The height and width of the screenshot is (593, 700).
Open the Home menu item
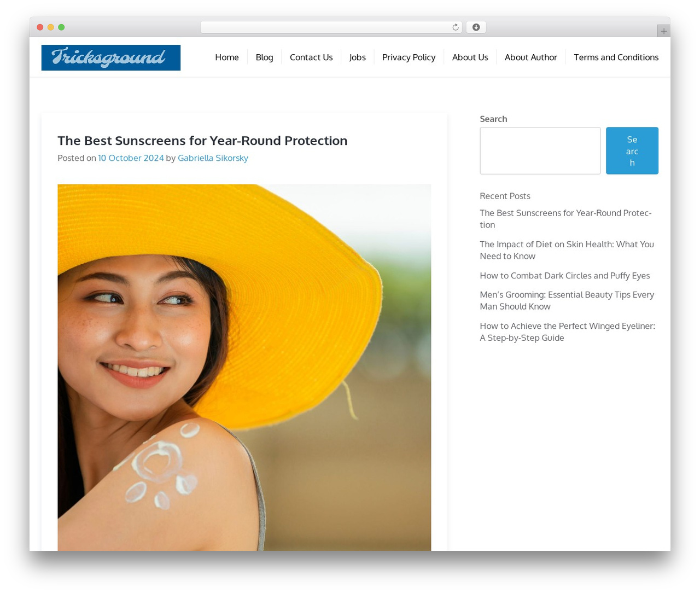pos(226,57)
